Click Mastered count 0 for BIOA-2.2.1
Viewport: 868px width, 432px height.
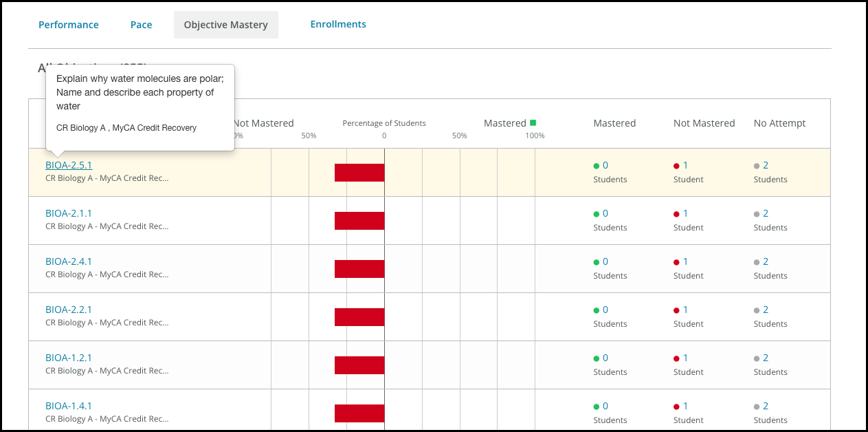click(x=605, y=310)
